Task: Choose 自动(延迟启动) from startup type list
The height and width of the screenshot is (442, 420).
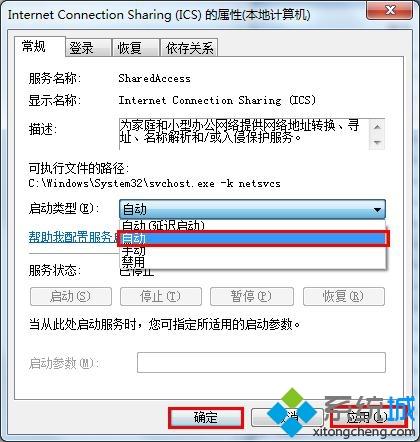Action: 252,226
